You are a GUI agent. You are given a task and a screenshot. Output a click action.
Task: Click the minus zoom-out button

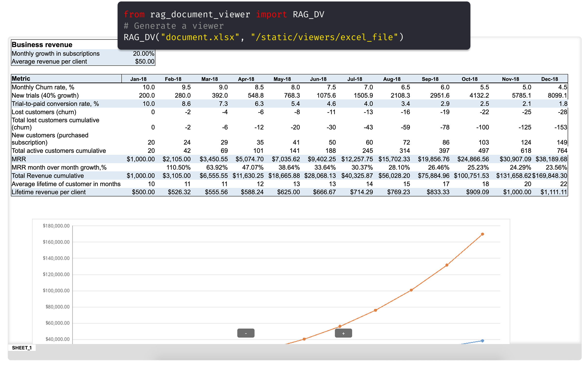(246, 333)
